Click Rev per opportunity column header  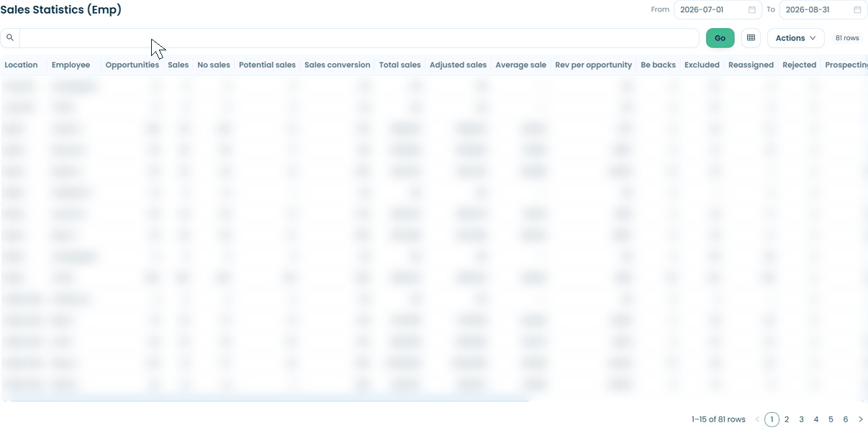(x=594, y=65)
